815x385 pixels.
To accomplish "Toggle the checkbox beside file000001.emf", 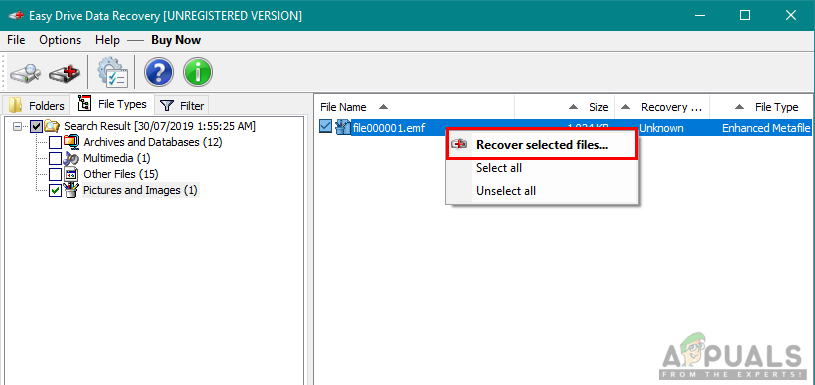I will 325,127.
